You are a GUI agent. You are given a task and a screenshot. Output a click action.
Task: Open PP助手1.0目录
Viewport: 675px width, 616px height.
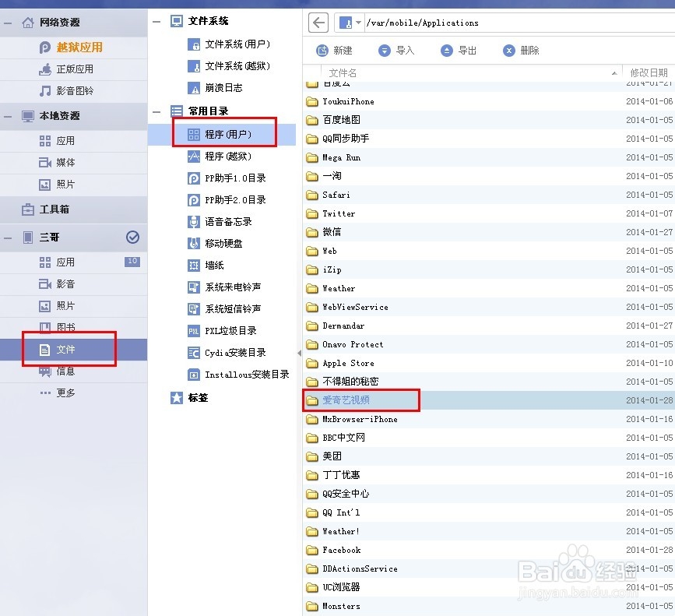point(227,178)
